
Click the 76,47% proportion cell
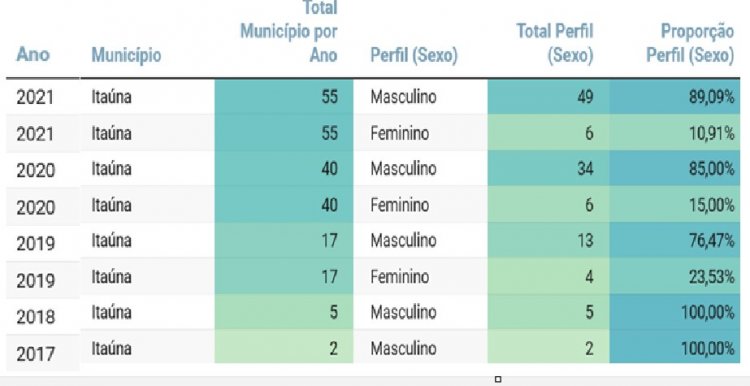tap(674, 240)
